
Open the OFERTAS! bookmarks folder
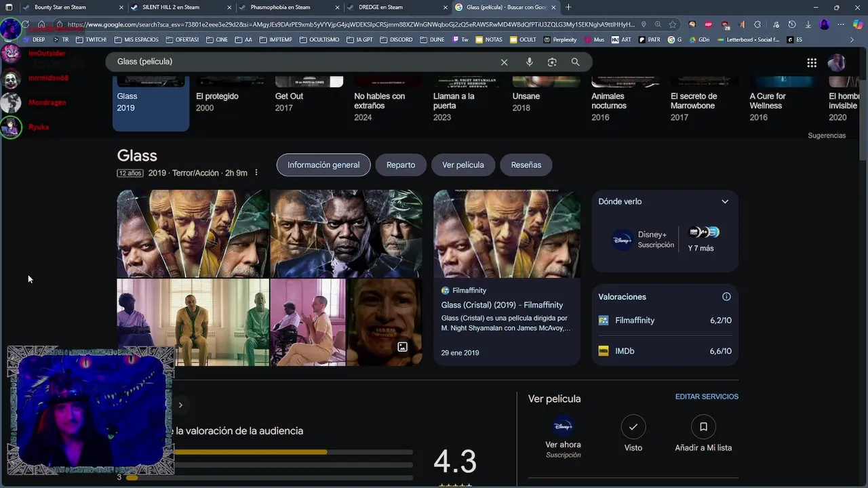pyautogui.click(x=182, y=40)
